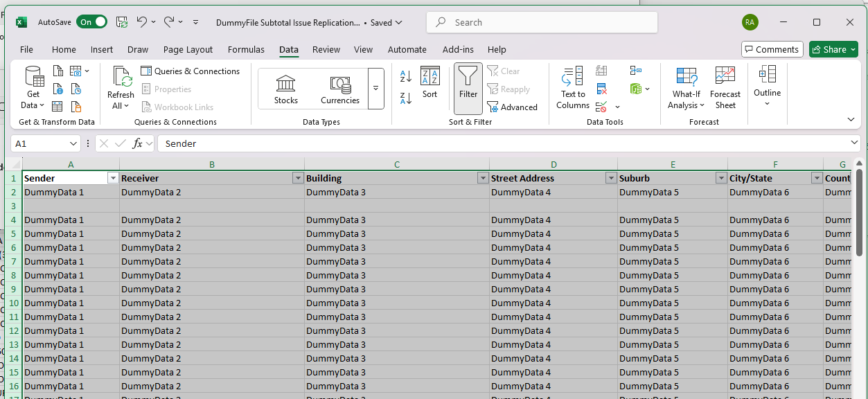
Task: Click the From Table/Range icon
Action: click(x=58, y=107)
